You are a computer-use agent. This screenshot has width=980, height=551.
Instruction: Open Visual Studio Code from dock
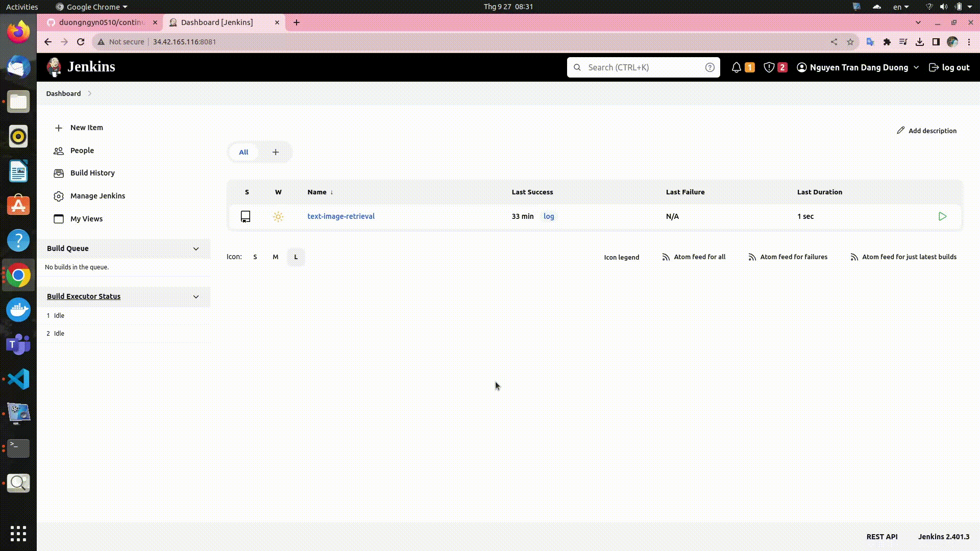click(x=18, y=379)
